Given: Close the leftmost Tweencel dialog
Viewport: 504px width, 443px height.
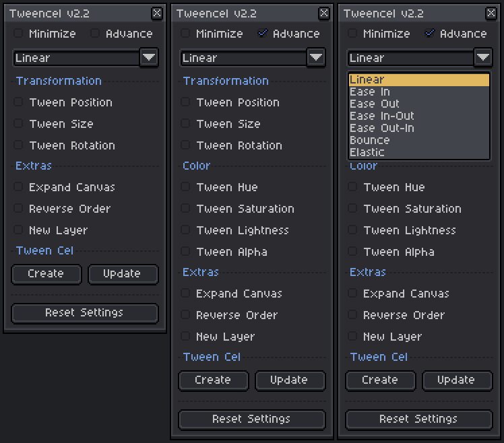Looking at the screenshot, I should tap(157, 13).
